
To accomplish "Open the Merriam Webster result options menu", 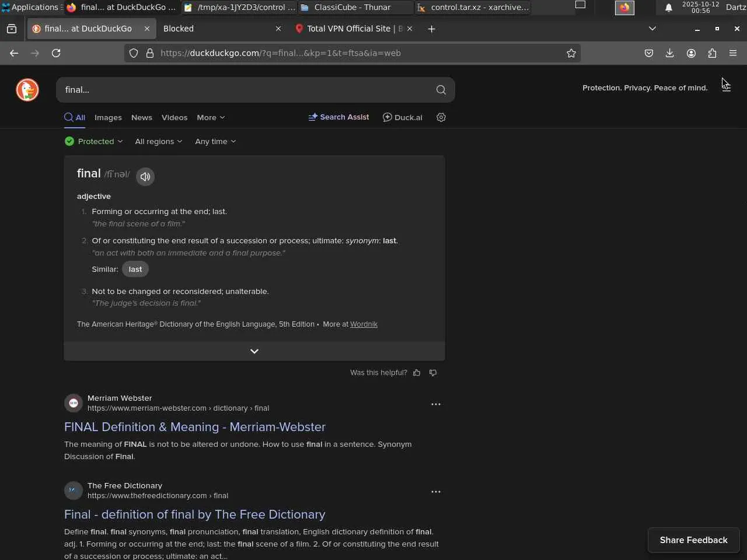I will tap(436, 404).
